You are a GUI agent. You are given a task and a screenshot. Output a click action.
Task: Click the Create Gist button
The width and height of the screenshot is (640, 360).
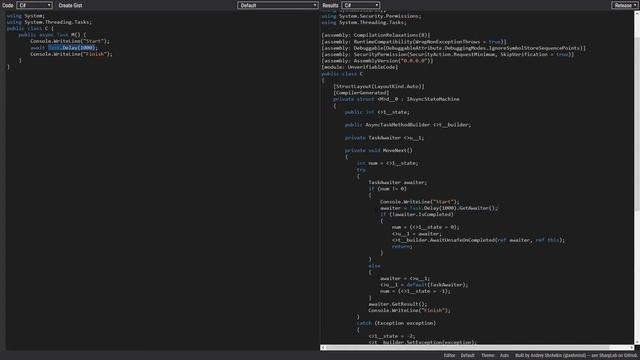coord(70,5)
